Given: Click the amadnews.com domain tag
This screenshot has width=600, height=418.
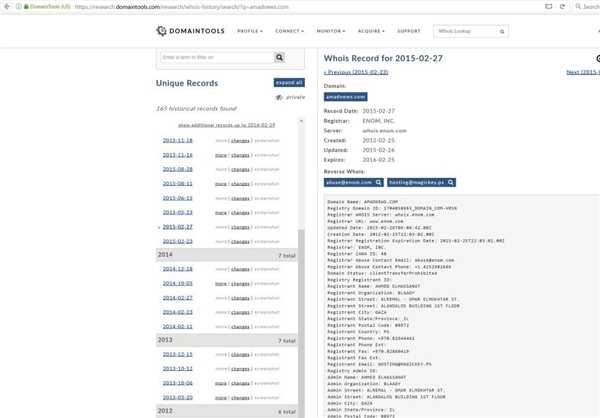Looking at the screenshot, I should coord(345,97).
